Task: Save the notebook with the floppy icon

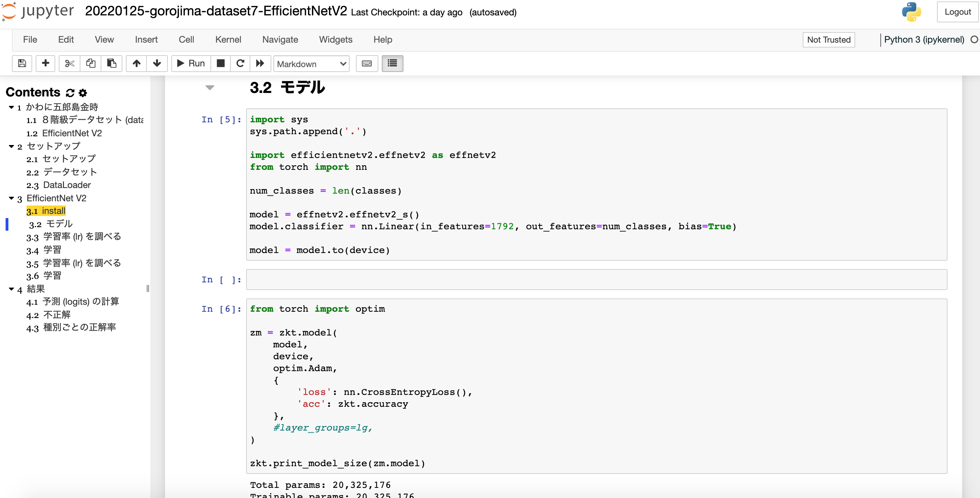Action: coord(22,64)
